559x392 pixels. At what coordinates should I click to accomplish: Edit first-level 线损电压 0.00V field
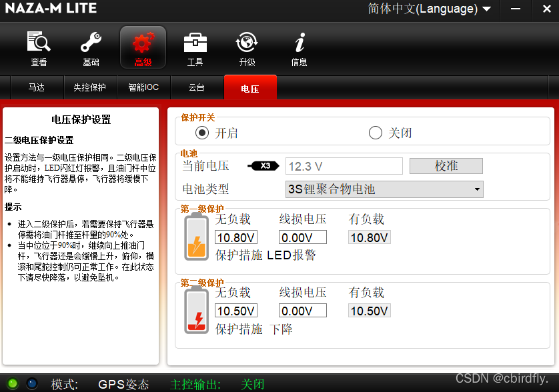pos(303,237)
